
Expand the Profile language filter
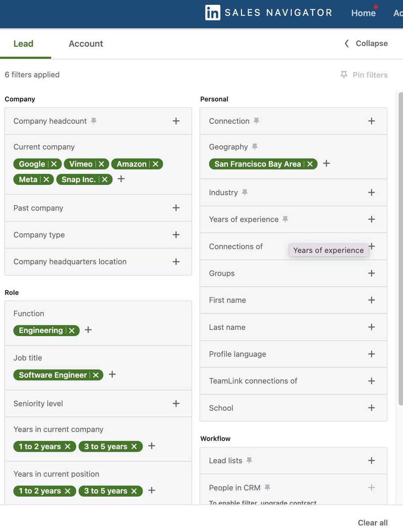click(x=372, y=354)
